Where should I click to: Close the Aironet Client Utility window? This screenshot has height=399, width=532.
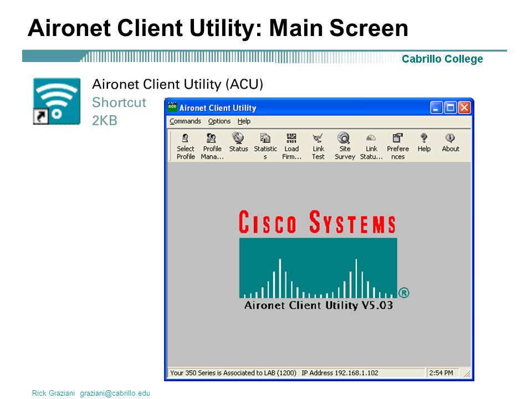464,108
